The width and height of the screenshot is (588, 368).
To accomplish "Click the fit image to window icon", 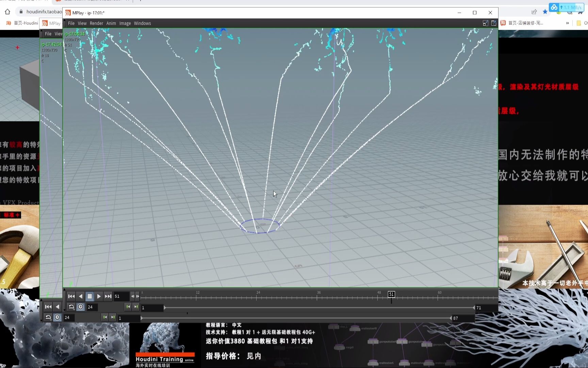I will [493, 23].
